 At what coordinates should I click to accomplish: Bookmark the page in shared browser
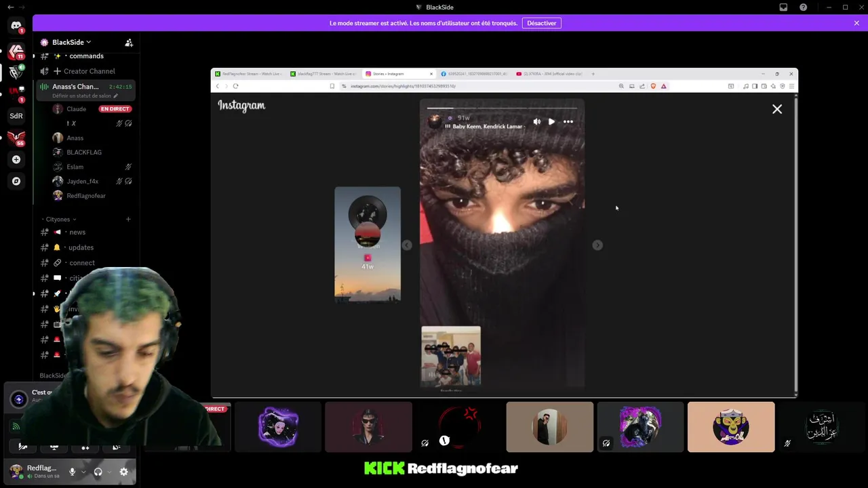coord(332,86)
